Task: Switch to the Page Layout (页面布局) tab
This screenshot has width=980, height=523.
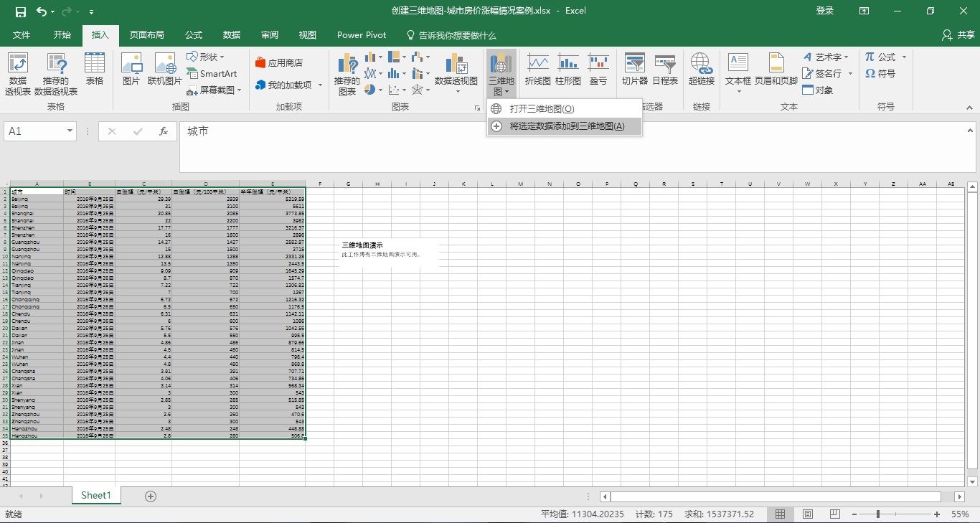Action: pos(146,34)
